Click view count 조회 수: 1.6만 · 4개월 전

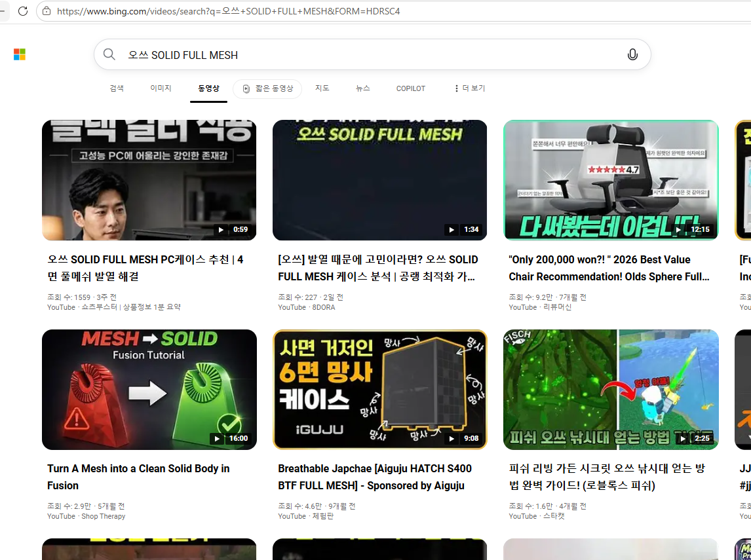pyautogui.click(x=547, y=506)
